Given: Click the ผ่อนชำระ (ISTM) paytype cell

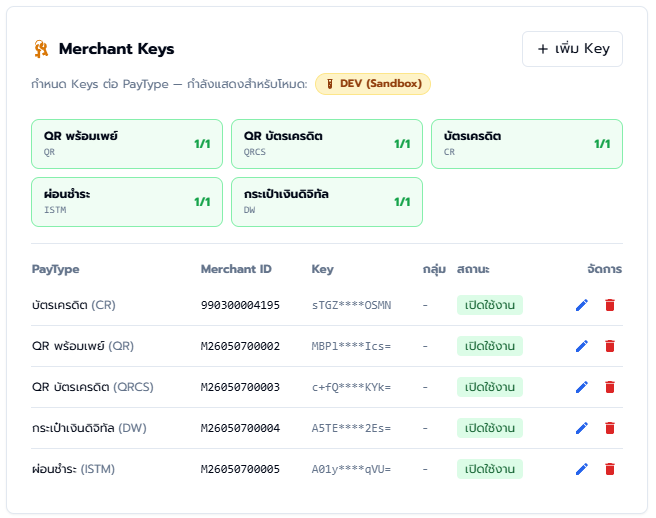Looking at the screenshot, I should pyautogui.click(x=73, y=469).
